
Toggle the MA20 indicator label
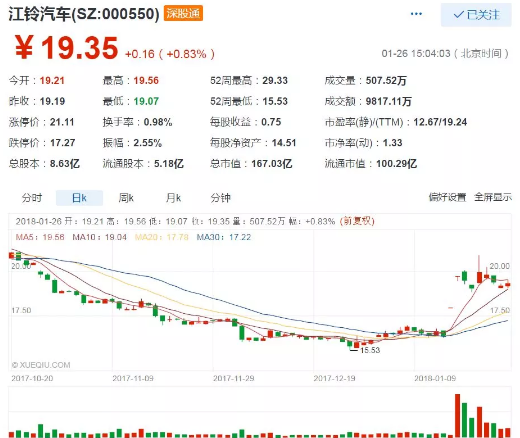point(162,237)
